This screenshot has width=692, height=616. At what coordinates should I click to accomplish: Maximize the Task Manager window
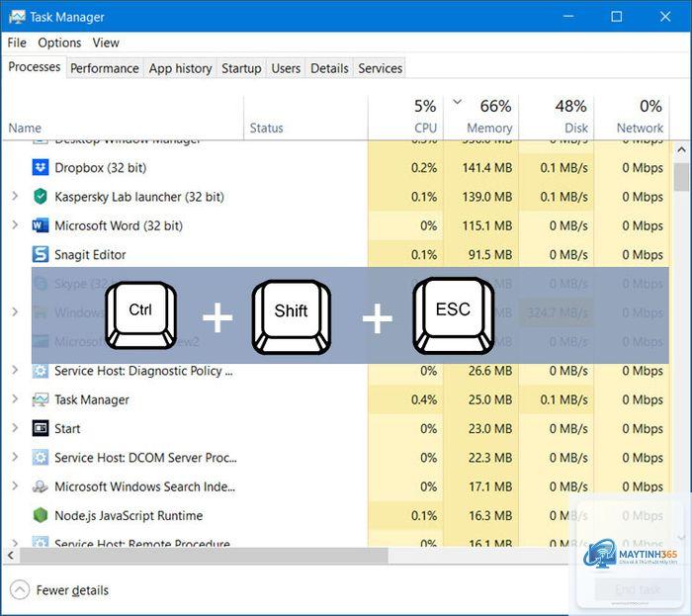pos(617,17)
